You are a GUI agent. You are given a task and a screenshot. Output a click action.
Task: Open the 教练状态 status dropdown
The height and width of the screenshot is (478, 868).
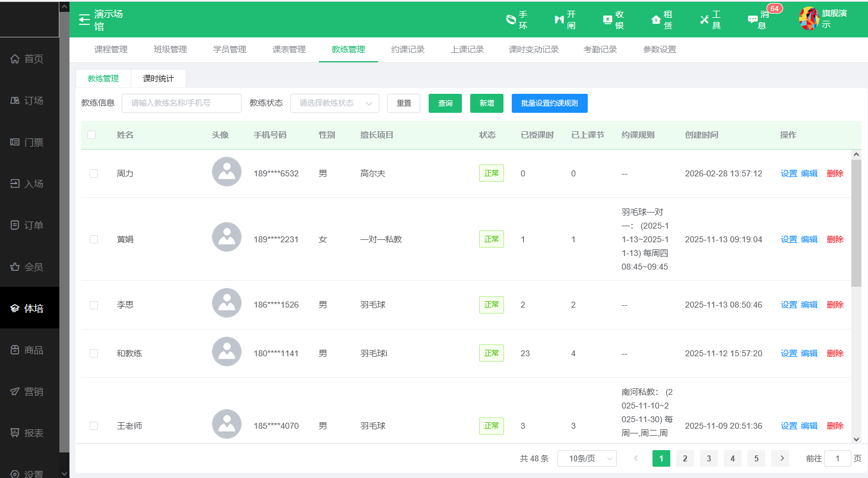[335, 103]
